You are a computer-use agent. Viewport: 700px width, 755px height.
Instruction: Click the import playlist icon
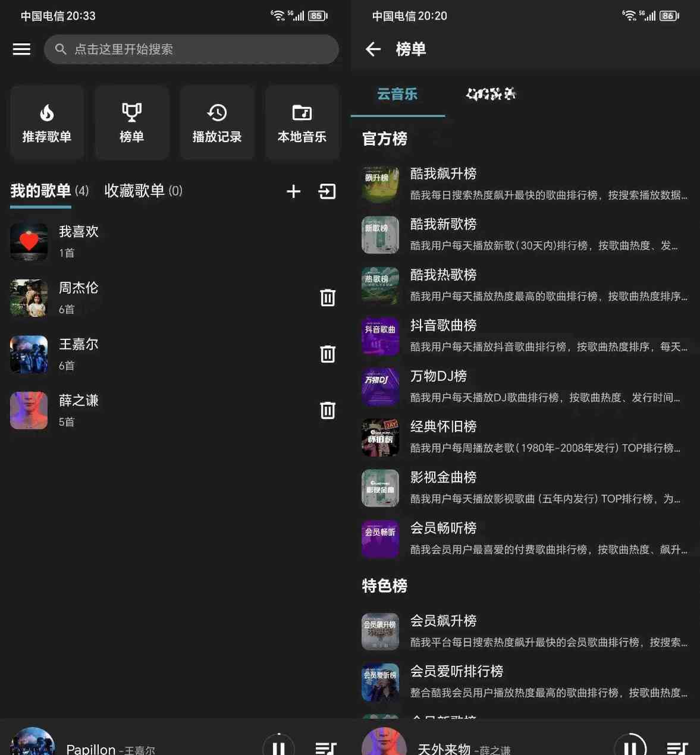pos(328,191)
